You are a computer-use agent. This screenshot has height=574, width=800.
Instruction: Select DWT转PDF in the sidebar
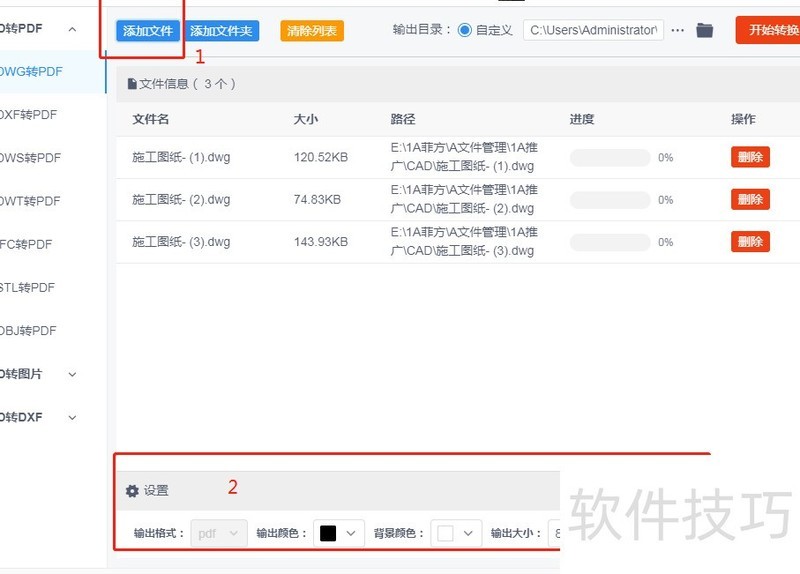coord(30,201)
